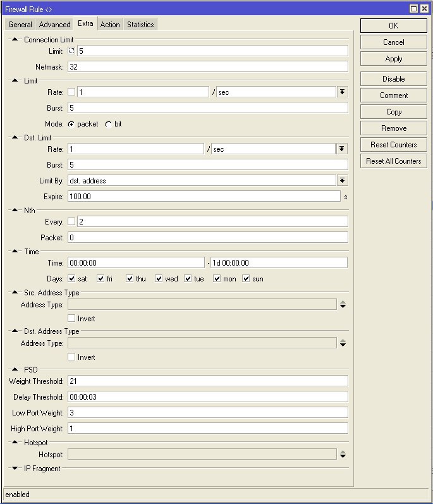Collapse the Time section
Viewport: 433px width, 504px height.
15,251
